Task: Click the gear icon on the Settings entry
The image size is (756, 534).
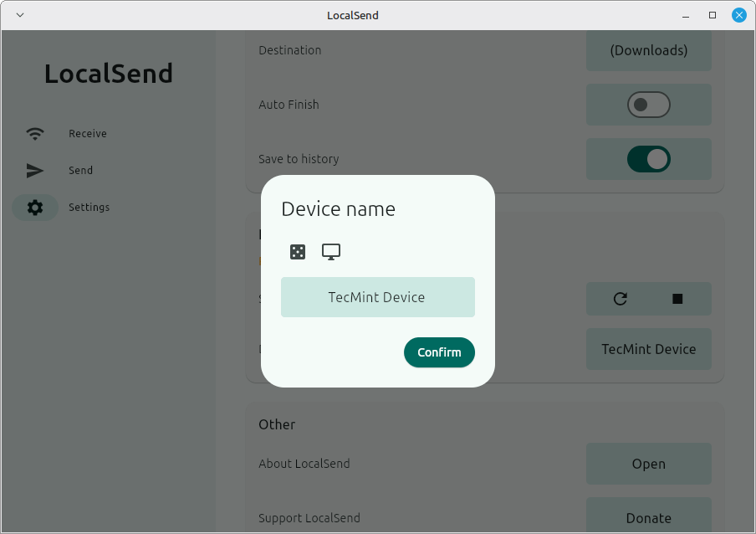Action: pyautogui.click(x=34, y=207)
